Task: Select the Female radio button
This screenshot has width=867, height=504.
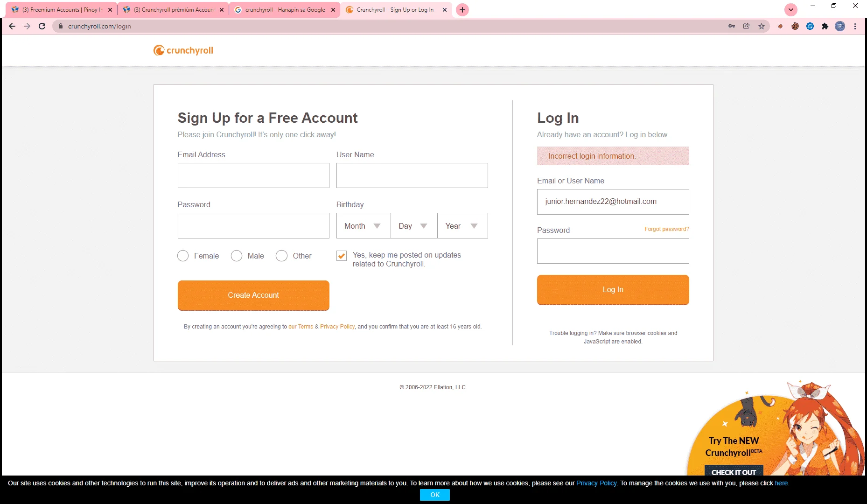Action: 183,256
